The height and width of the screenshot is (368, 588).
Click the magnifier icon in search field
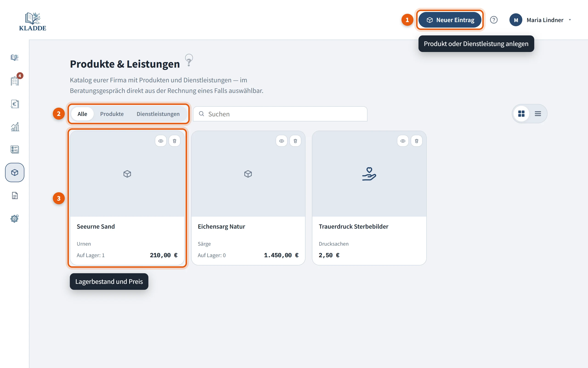click(201, 114)
